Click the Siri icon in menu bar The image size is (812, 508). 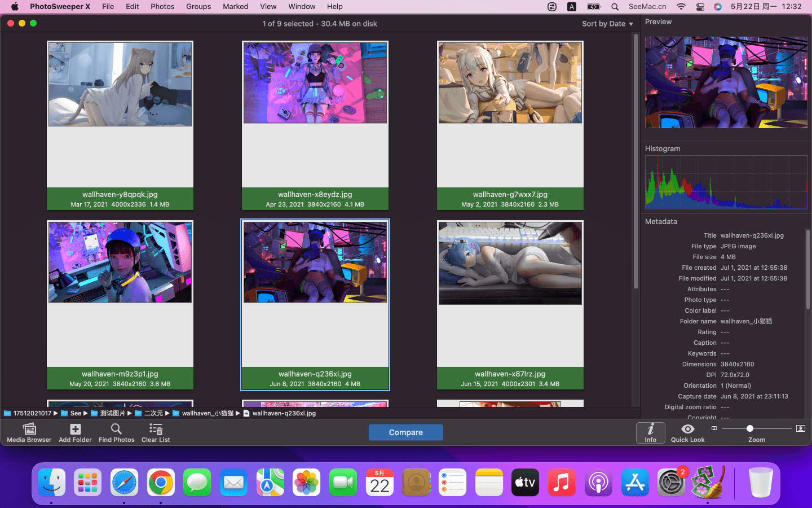718,7
